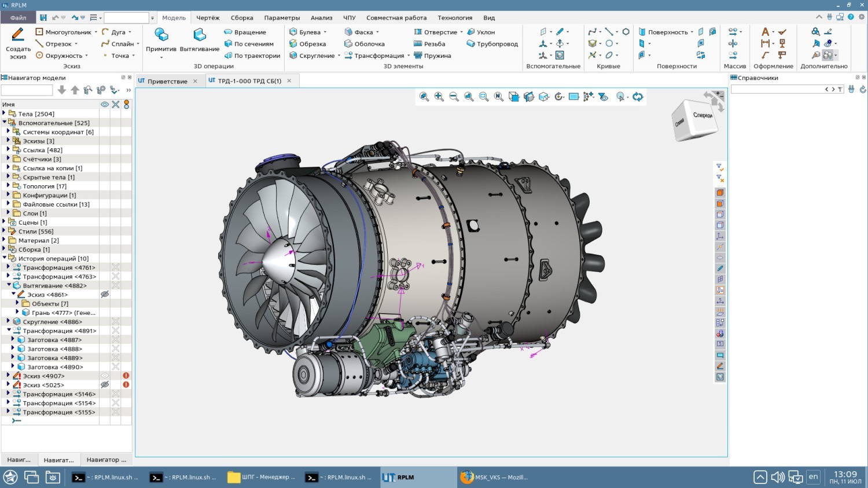868x488 pixels.
Task: Select the Оболочка shell tool
Action: 364,44
